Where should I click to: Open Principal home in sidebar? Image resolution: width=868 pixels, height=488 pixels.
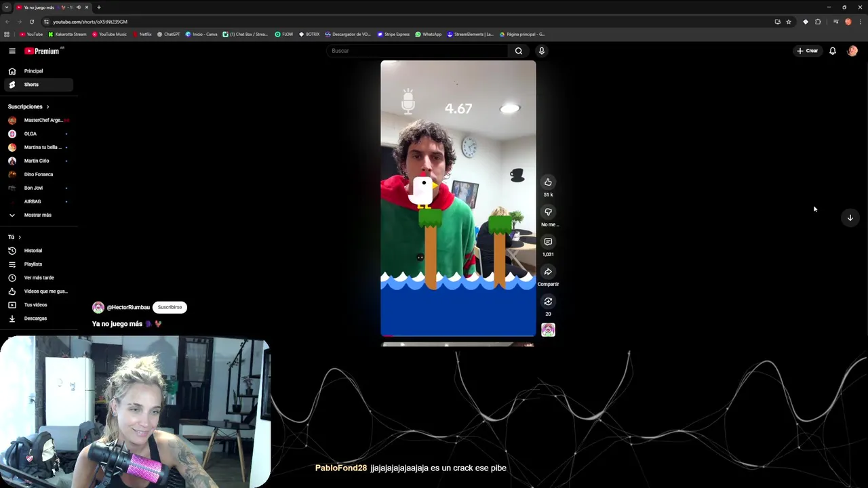pos(37,71)
